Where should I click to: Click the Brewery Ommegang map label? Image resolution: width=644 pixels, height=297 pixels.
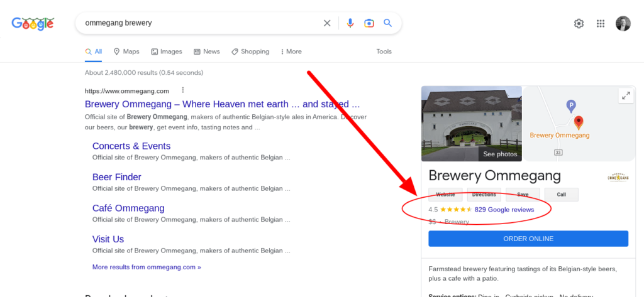(559, 136)
